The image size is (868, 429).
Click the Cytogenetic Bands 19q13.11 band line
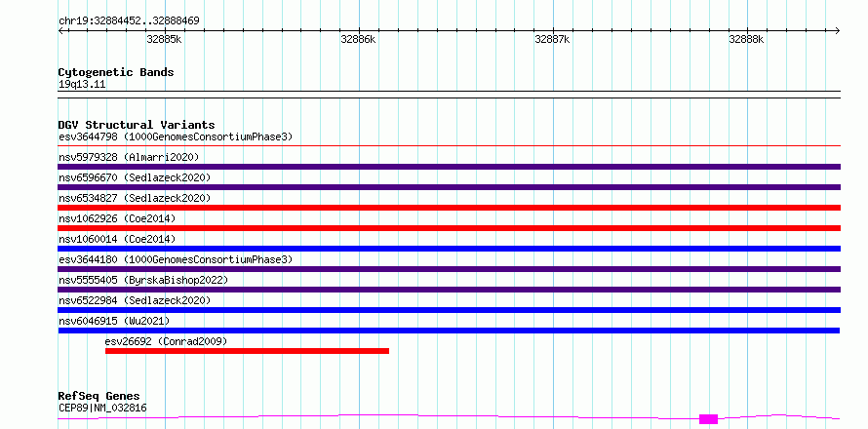450,95
